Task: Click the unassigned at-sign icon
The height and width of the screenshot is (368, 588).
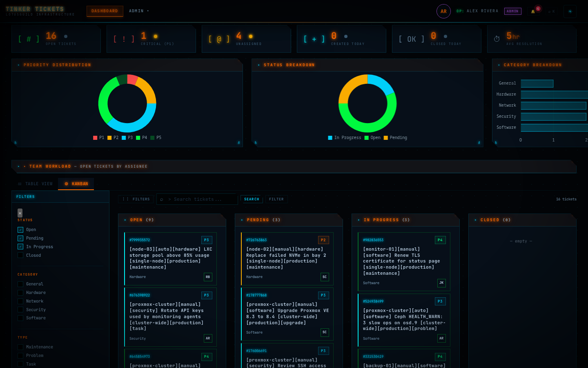Action: tap(219, 39)
